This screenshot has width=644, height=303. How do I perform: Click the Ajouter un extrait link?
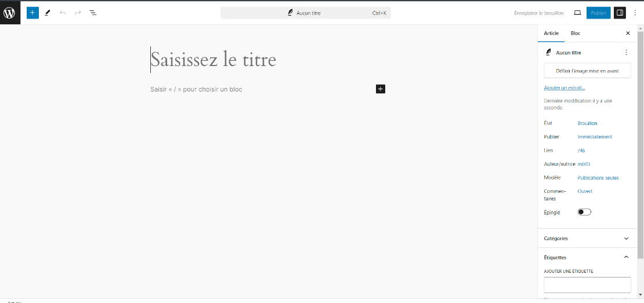tap(565, 87)
